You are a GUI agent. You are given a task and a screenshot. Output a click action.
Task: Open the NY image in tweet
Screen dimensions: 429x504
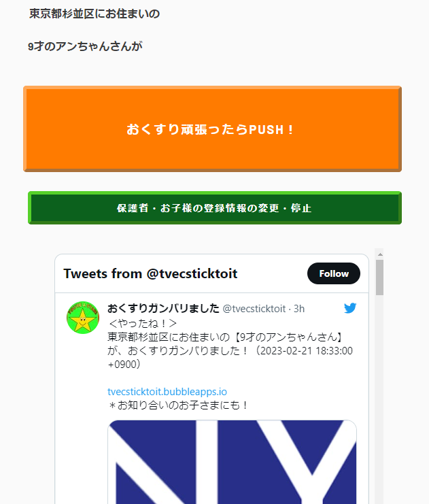(232, 462)
